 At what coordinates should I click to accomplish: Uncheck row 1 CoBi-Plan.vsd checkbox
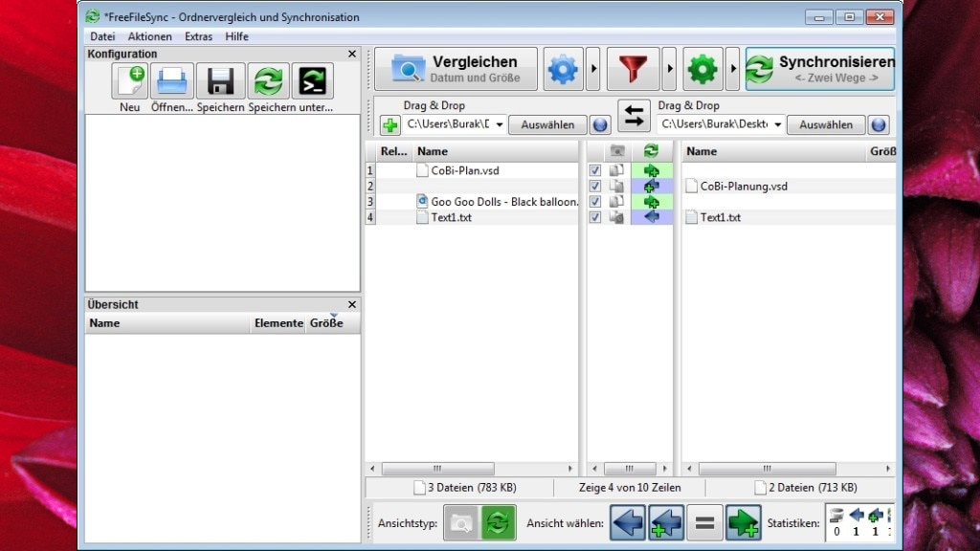point(595,170)
